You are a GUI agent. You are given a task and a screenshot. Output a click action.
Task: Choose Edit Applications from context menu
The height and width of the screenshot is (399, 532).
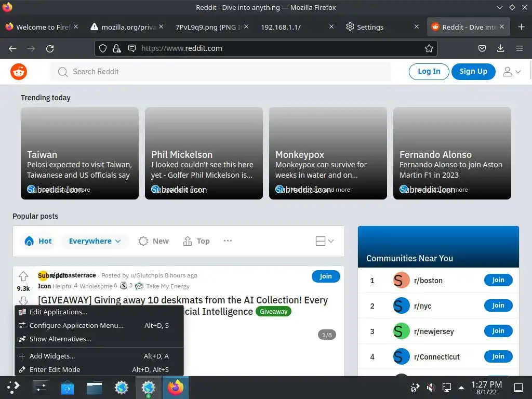pos(99,312)
